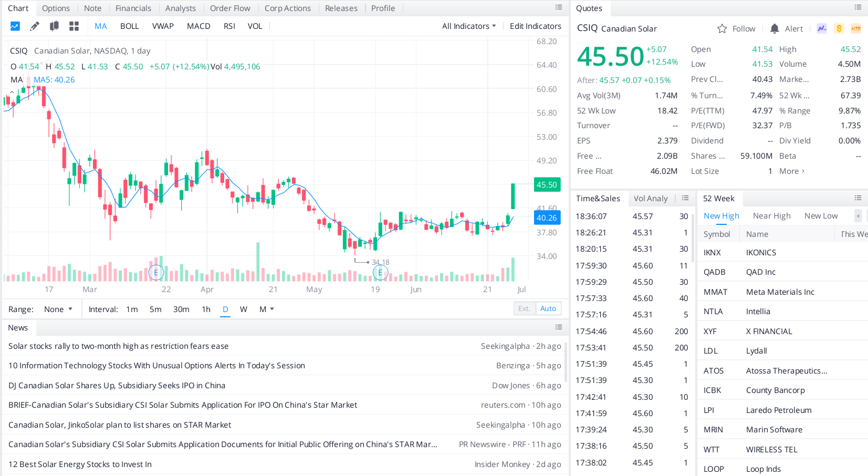Viewport: 868px width, 476px height.
Task: Switch to the Corp Actions tab
Action: pyautogui.click(x=288, y=8)
